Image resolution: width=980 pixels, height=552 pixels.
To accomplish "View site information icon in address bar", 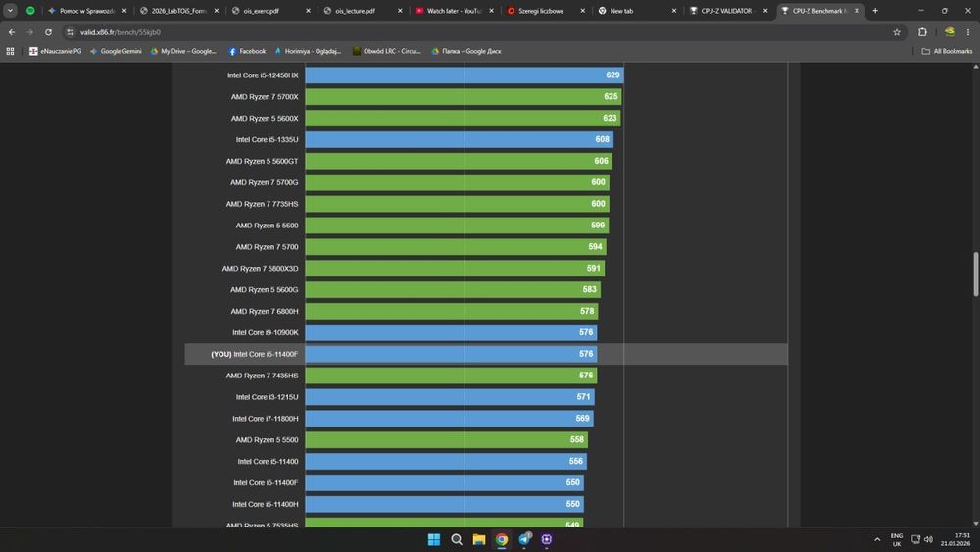I will pos(70,32).
